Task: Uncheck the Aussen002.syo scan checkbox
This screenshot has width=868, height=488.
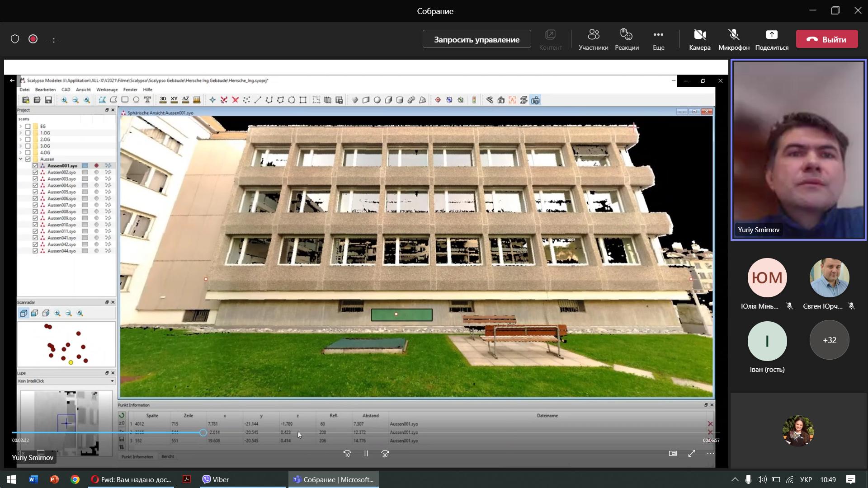Action: point(35,172)
